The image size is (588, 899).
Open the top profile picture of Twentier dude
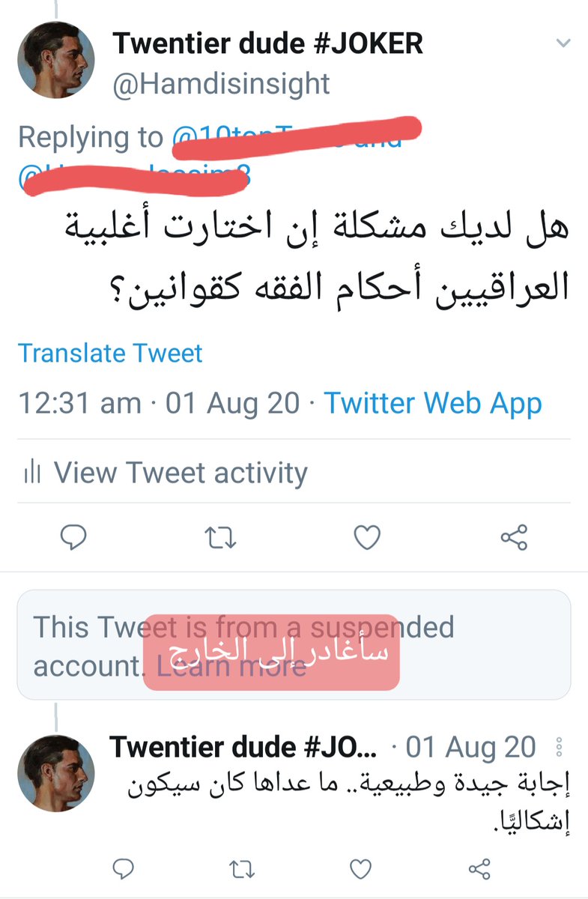pyautogui.click(x=67, y=60)
